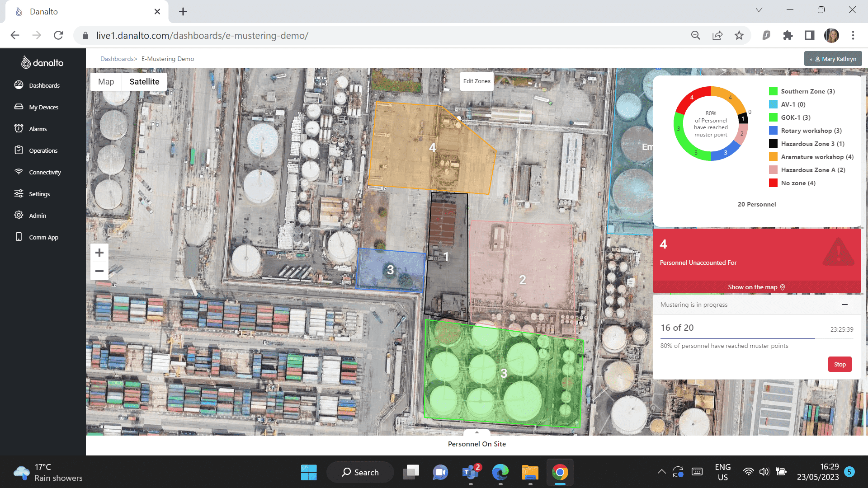The height and width of the screenshot is (488, 868).
Task: Click the Edit Zones button
Action: point(476,81)
